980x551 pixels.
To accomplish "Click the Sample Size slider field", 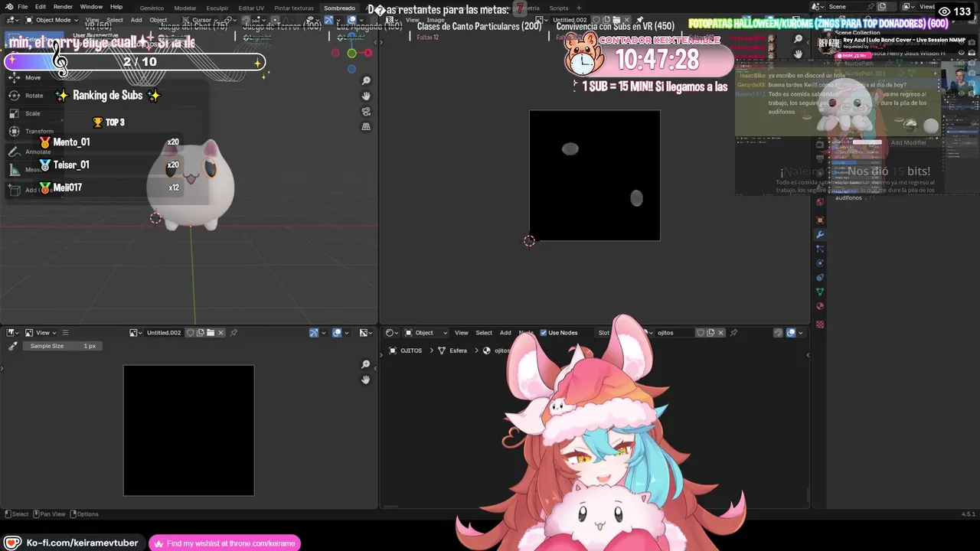I will (63, 346).
